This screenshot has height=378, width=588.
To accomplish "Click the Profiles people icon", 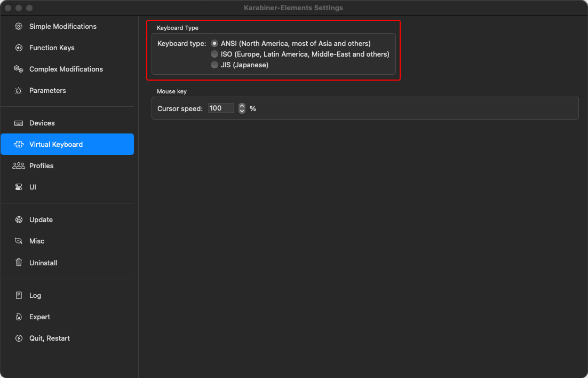I will 18,166.
